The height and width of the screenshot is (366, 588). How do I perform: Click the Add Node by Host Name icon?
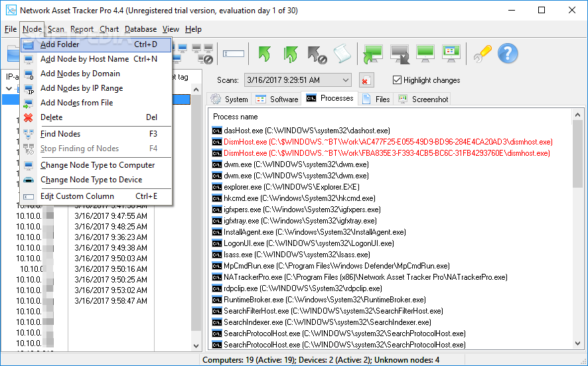pos(29,59)
